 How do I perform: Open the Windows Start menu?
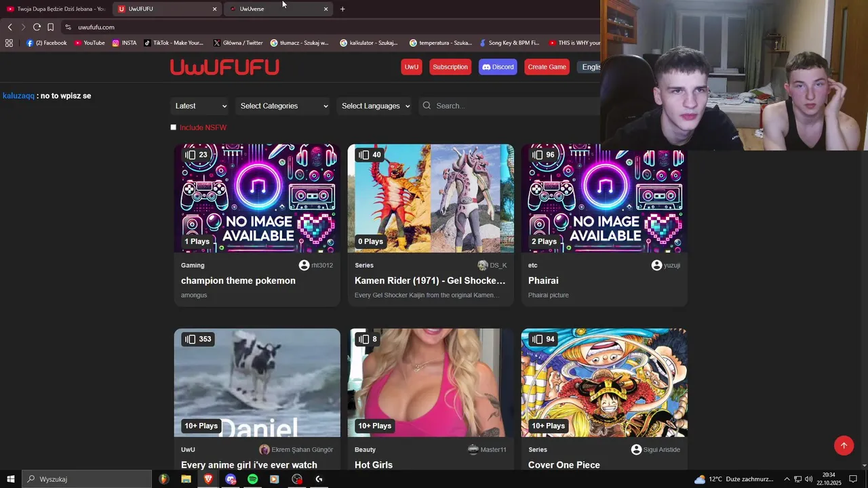pyautogui.click(x=11, y=479)
